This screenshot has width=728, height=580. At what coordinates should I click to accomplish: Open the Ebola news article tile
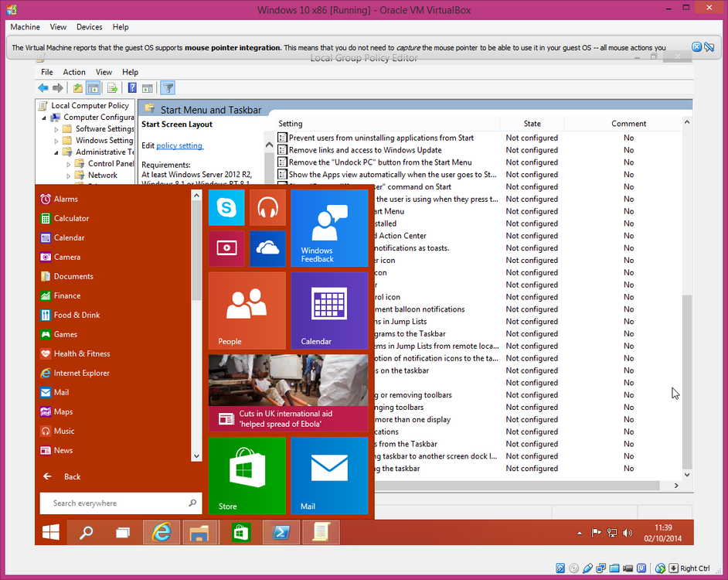click(x=288, y=393)
